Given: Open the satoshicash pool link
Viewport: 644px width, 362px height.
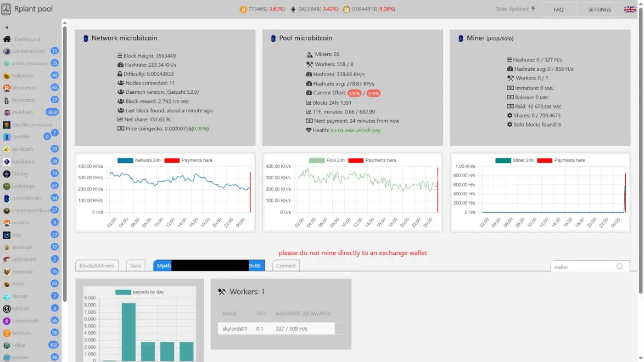Looking at the screenshot, I should (25, 321).
